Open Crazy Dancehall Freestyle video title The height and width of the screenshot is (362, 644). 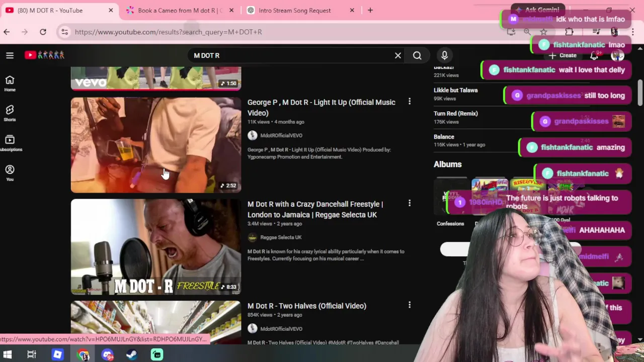point(315,209)
